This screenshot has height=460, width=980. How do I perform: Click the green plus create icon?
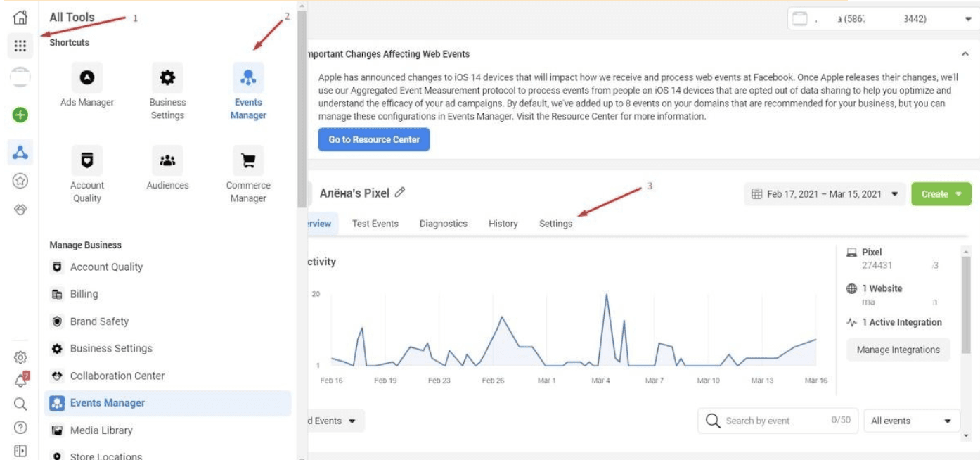[20, 114]
